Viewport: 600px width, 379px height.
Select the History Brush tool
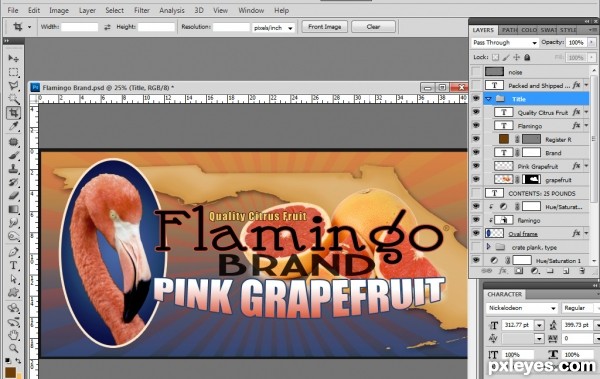coord(13,182)
